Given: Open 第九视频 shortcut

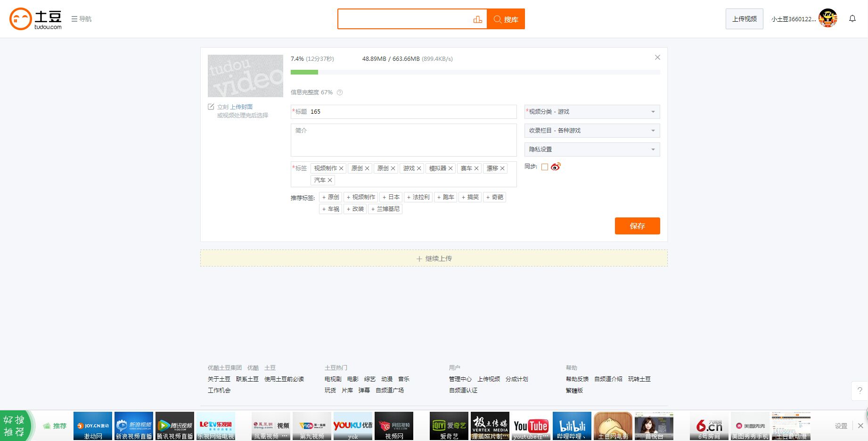Looking at the screenshot, I should point(312,426).
